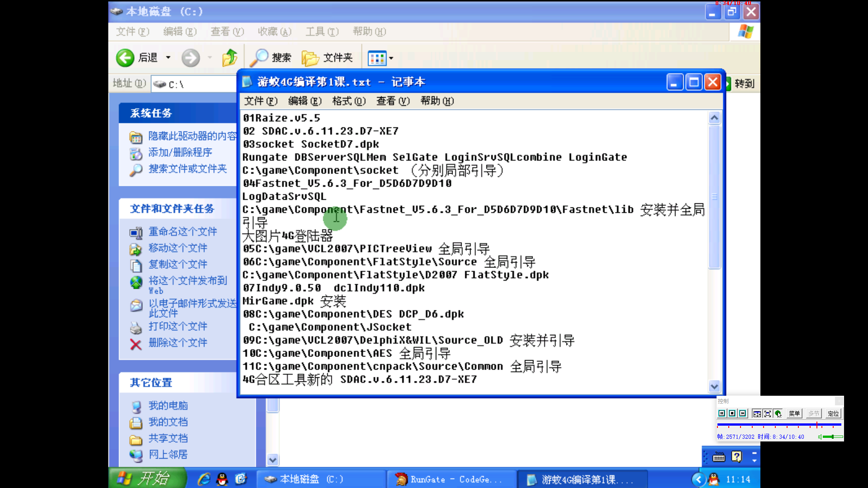Adjust the green volume slider

[x=833, y=437]
